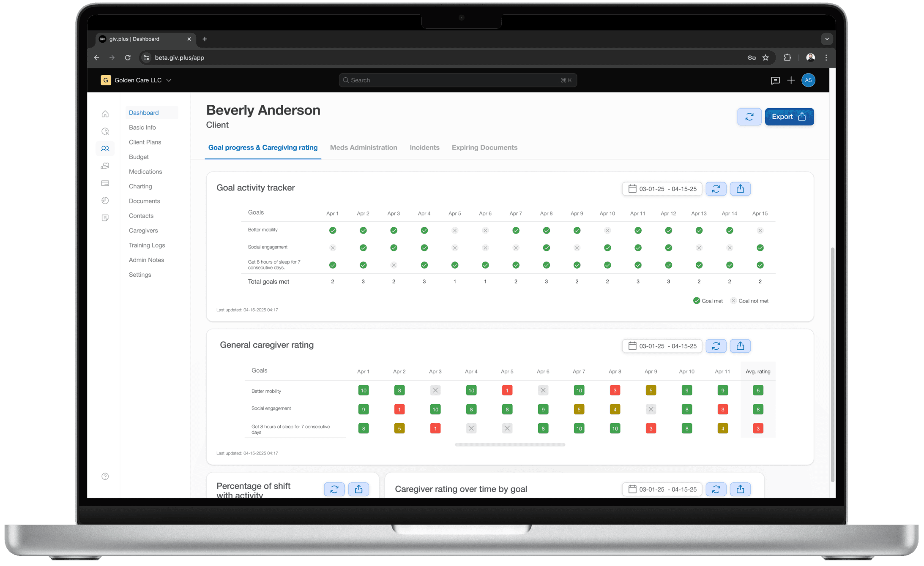Refresh Percentage of shift with activity card
Viewport: 924px width, 566px height.
[x=334, y=489]
